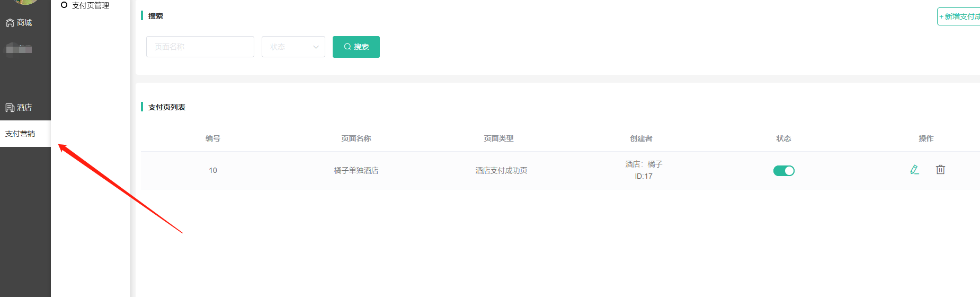Click the user avatar atop the sidebar
This screenshot has height=297, width=980.
(x=25, y=2)
